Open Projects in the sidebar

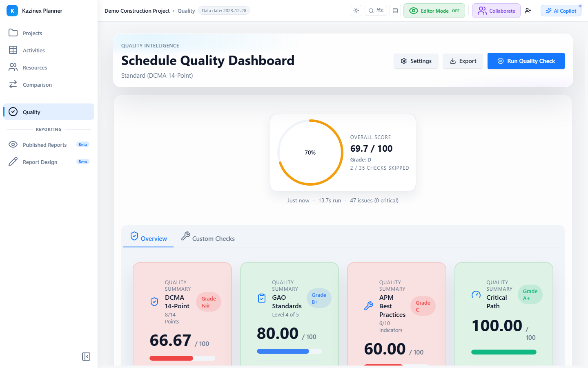tap(49, 33)
